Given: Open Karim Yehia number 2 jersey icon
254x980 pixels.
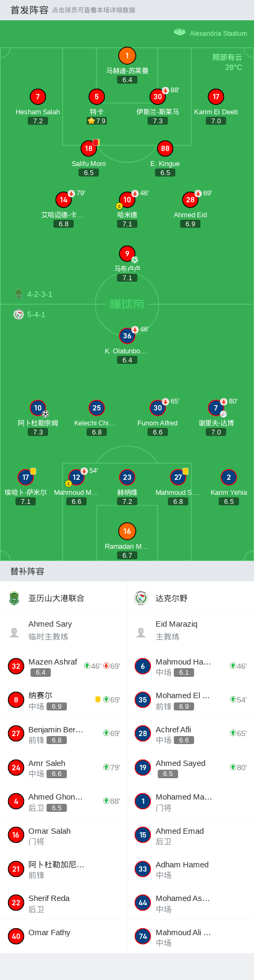Looking at the screenshot, I should pos(229,477).
